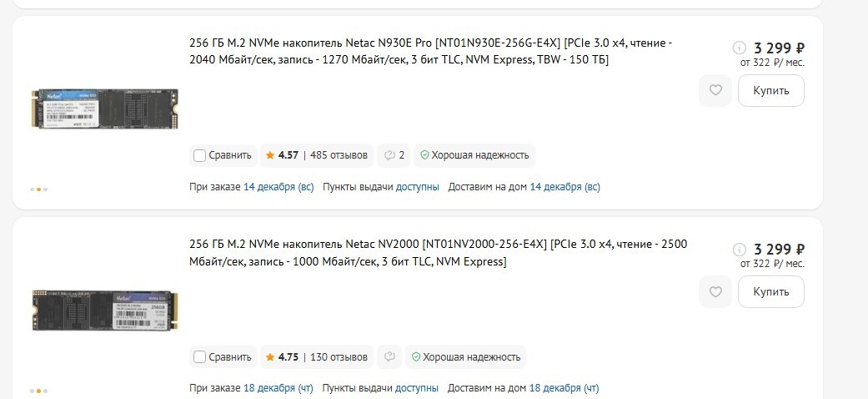Viewport: 868px width, 399px height.
Task: Click the 4.57 star rating
Action: 282,155
